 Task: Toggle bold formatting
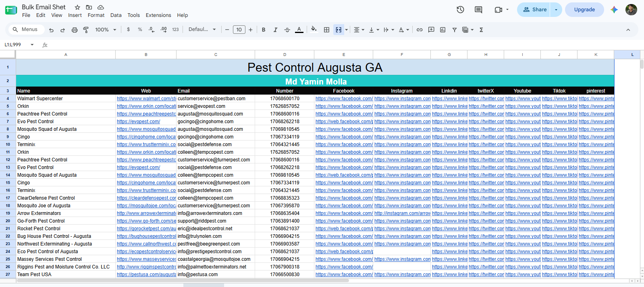point(264,30)
